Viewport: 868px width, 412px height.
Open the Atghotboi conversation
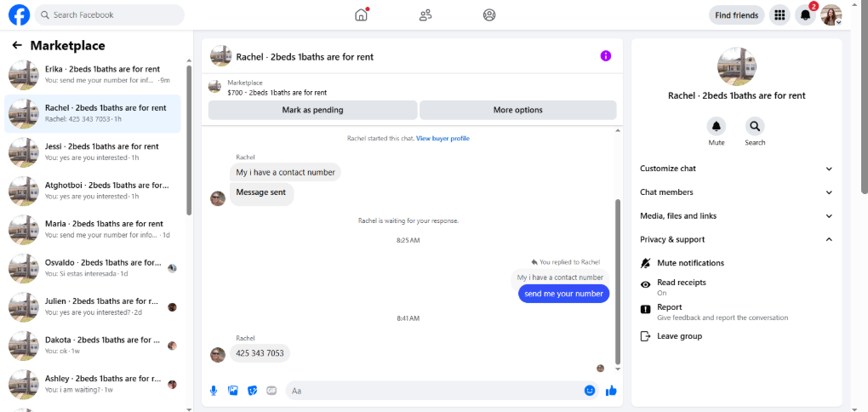tap(93, 191)
